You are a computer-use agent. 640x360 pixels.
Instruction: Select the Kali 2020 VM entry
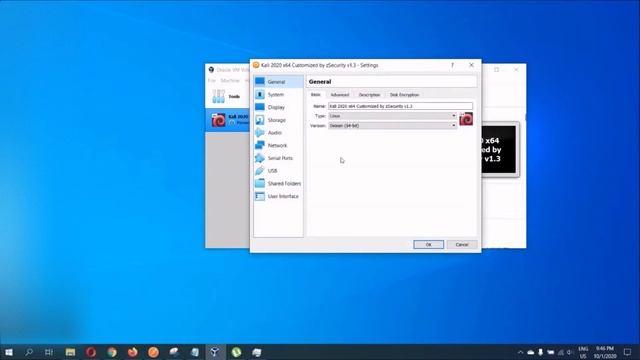pyautogui.click(x=228, y=120)
